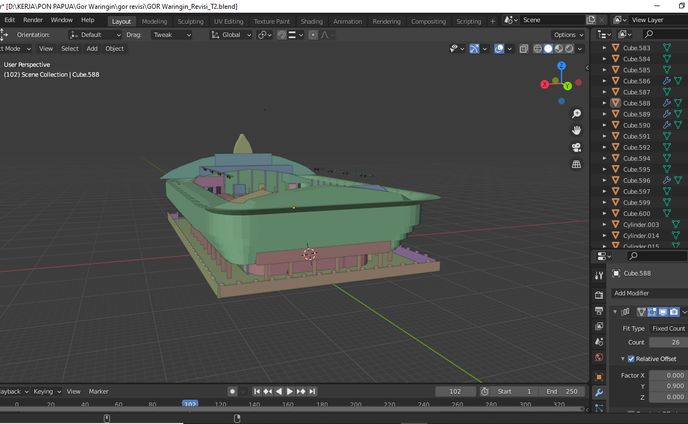Click the zoom magnifier gizmo in viewport
The width and height of the screenshot is (688, 424).
pos(577,114)
